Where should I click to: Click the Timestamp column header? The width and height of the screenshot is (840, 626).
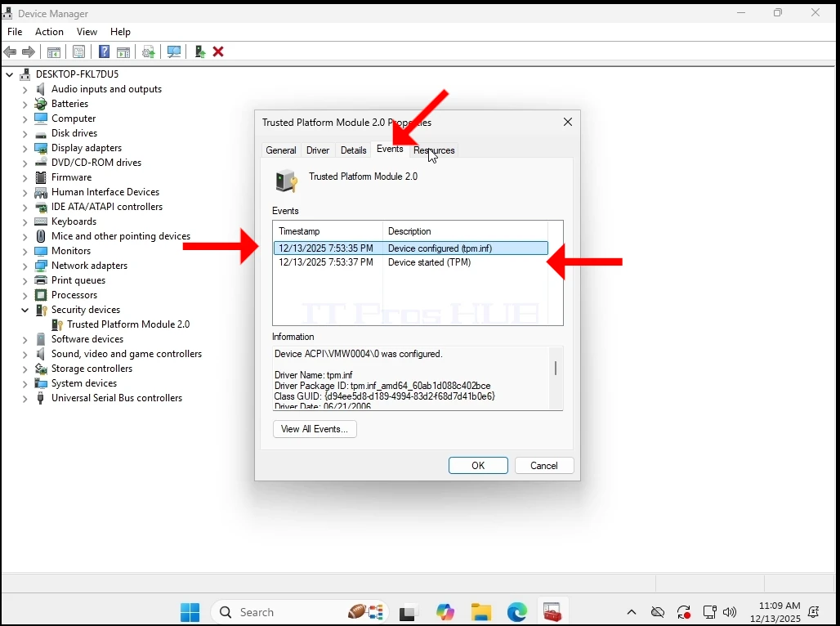point(328,231)
